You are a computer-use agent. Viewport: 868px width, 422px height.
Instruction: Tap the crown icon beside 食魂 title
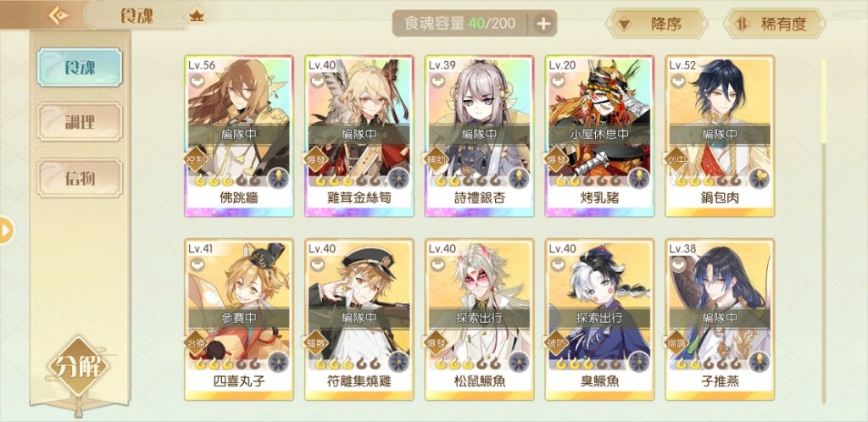coord(196,17)
